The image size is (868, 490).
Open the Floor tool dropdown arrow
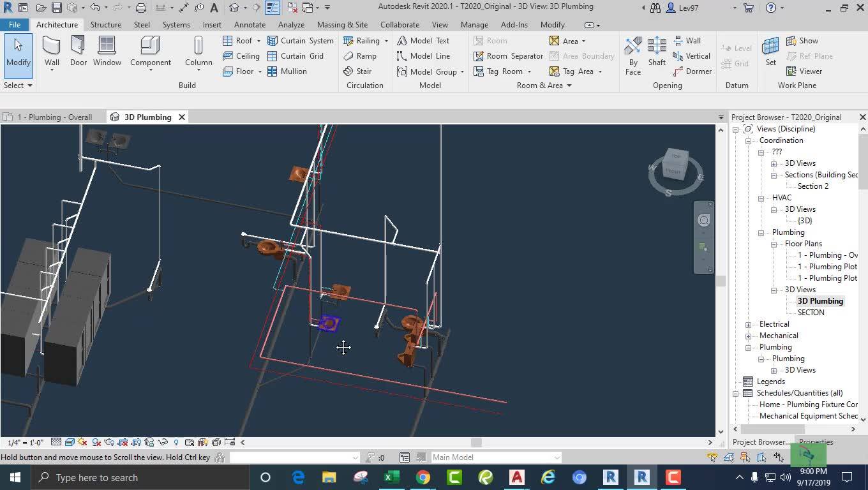(260, 71)
